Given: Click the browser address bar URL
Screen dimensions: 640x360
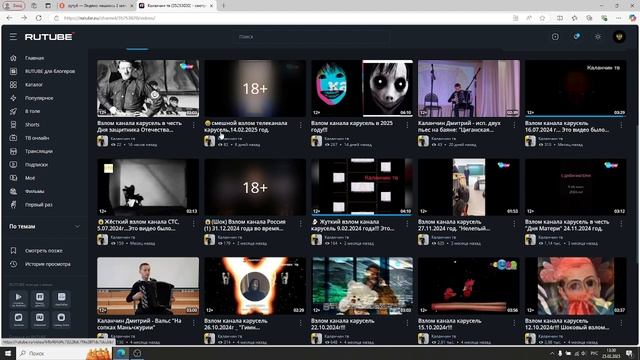Looking at the screenshot, I should coord(109,18).
